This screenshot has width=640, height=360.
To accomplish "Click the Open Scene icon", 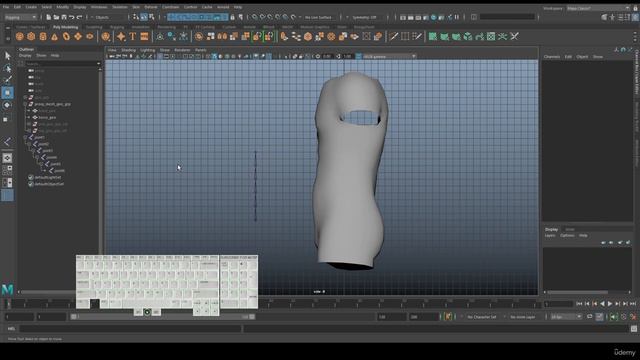I will tap(56, 17).
